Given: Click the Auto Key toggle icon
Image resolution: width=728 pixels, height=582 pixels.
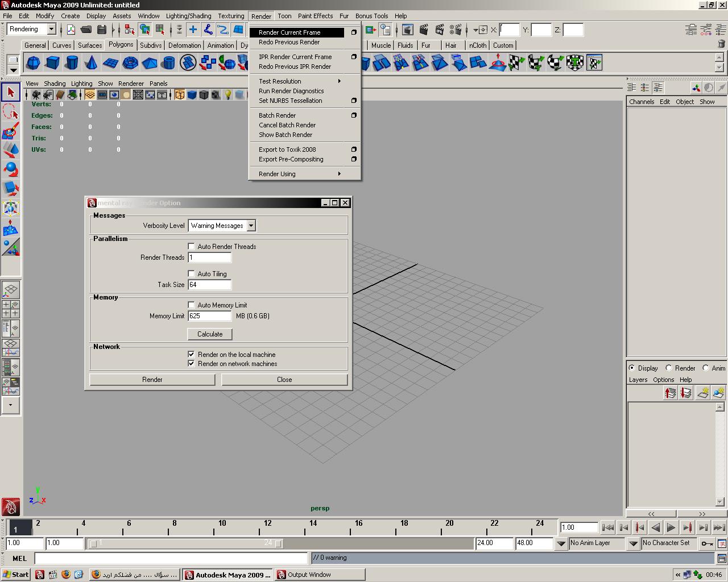Looking at the screenshot, I should 707,543.
